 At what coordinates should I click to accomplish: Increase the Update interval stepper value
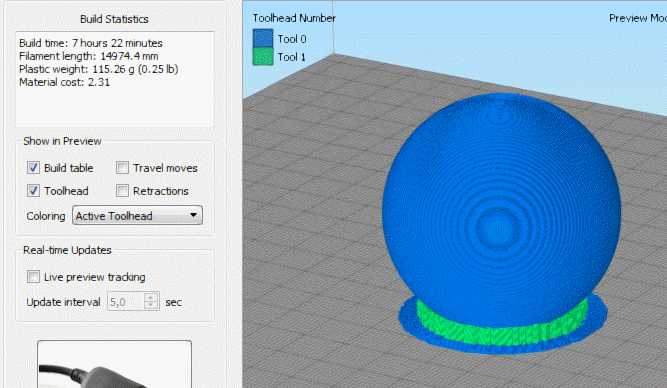pyautogui.click(x=151, y=297)
